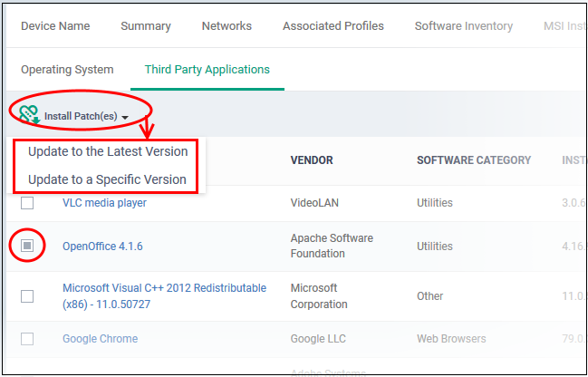
Task: Sort by the SOFTWARE CATEGORY column header
Action: (474, 160)
